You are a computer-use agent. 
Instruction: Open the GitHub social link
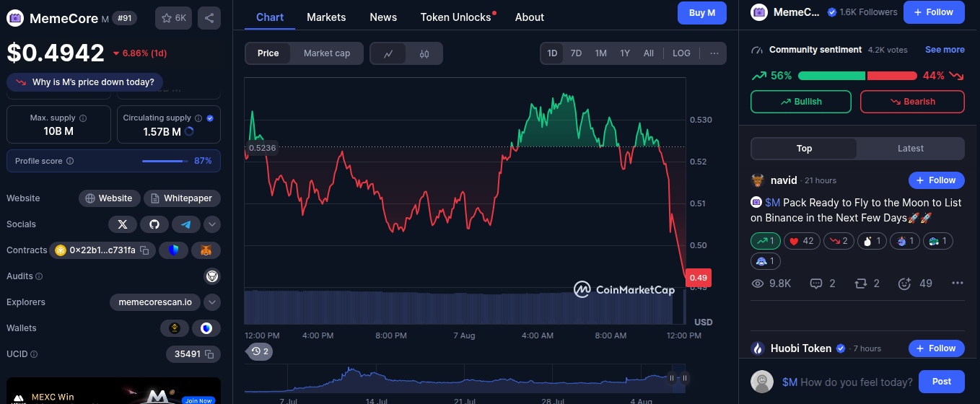click(x=154, y=224)
